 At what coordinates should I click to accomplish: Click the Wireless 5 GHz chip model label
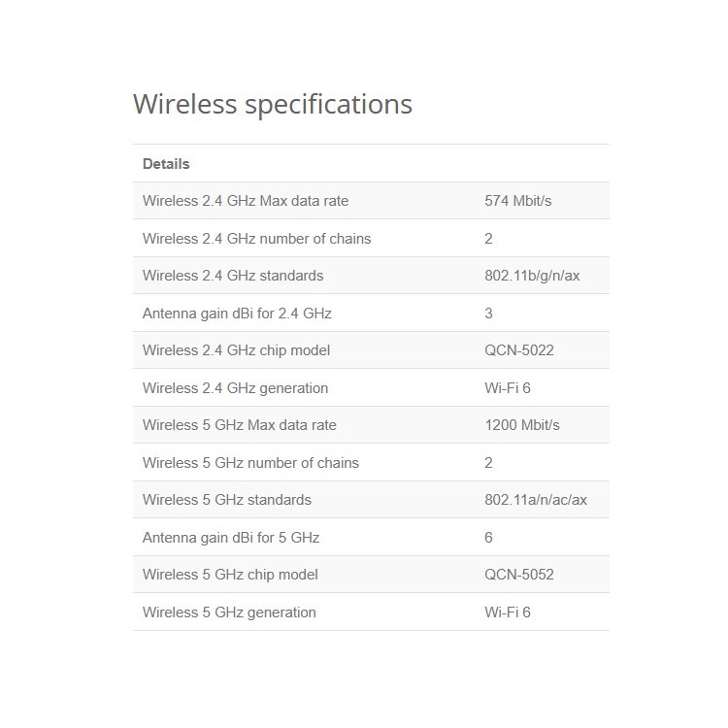230,575
